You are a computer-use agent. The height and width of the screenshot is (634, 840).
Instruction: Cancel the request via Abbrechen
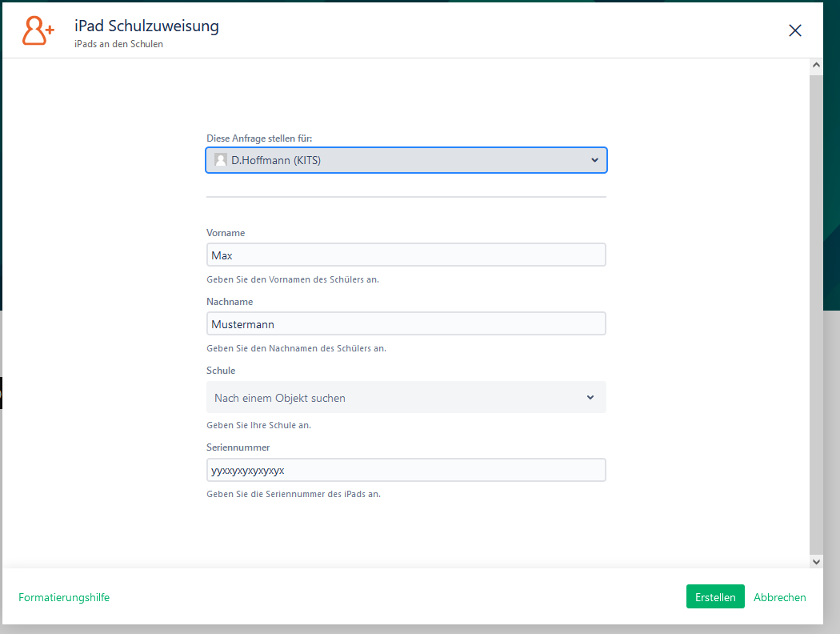pos(779,597)
